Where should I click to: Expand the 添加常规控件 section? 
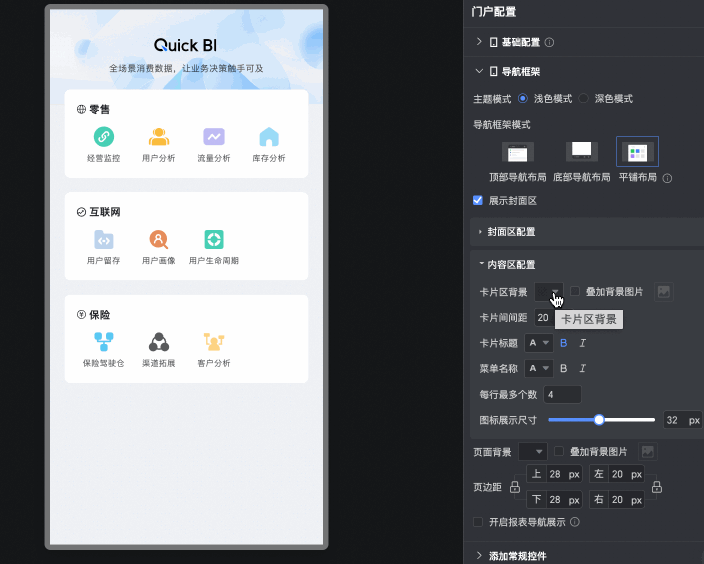479,555
